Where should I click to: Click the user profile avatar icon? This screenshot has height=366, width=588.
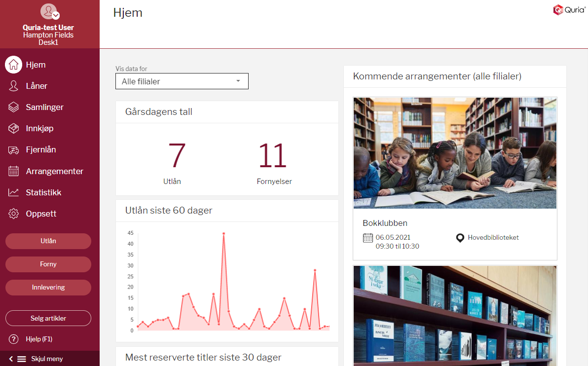point(49,12)
